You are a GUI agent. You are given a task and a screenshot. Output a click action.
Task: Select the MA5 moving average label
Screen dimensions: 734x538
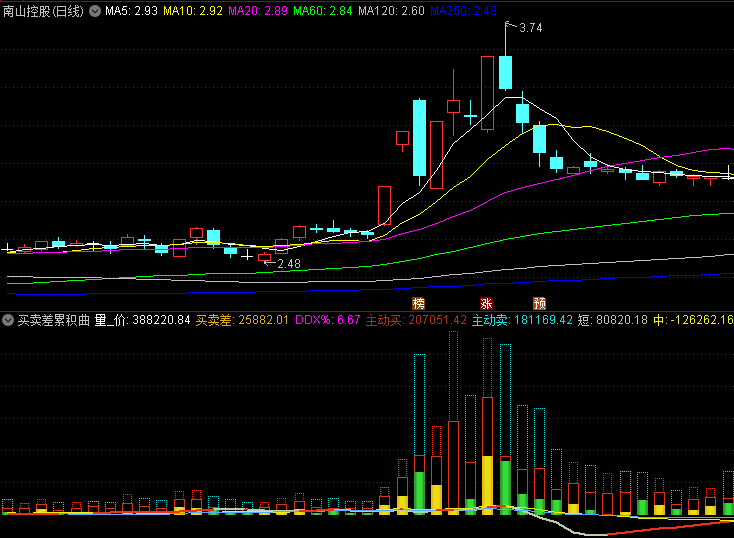pos(131,11)
